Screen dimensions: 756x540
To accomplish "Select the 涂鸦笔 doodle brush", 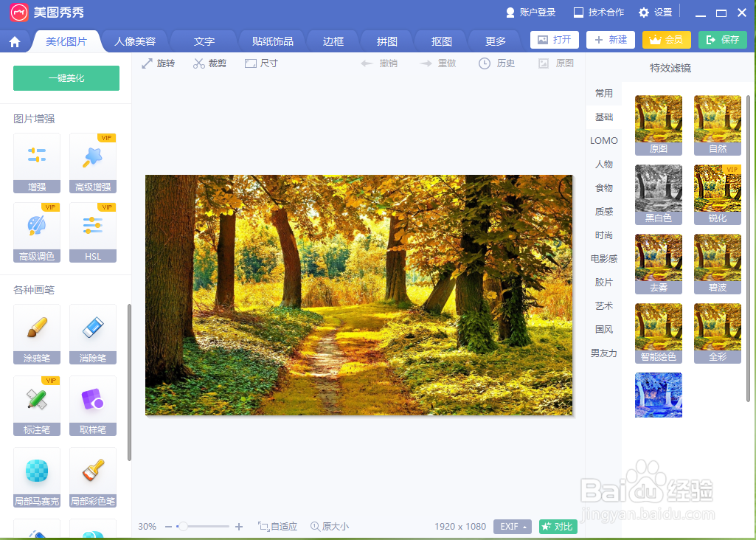I will click(x=37, y=334).
